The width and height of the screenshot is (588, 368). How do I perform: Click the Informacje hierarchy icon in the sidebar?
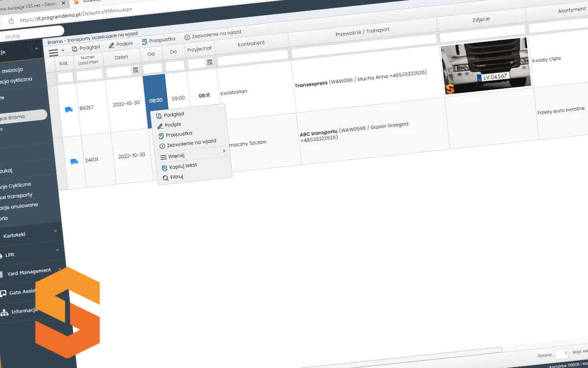tap(4, 313)
